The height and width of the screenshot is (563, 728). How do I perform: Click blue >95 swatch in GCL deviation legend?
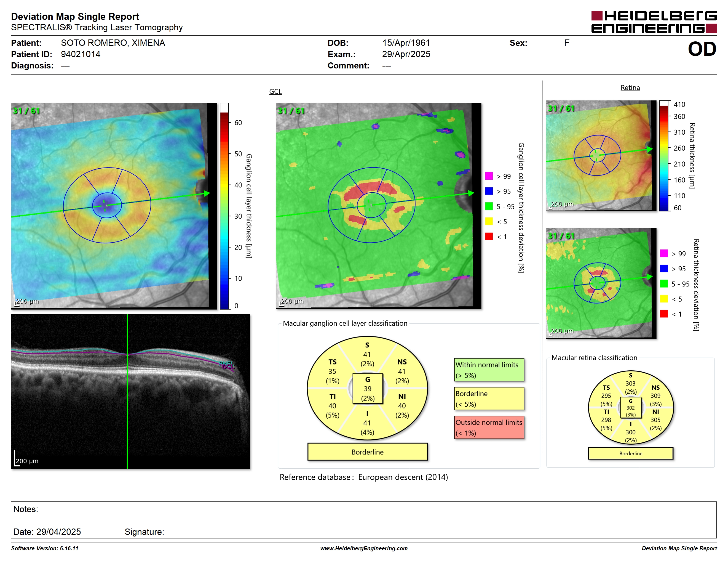pos(489,191)
